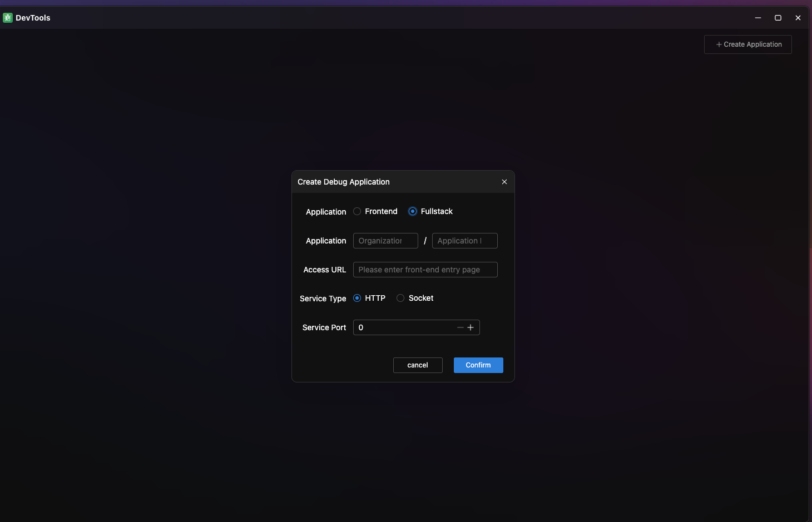Click the plus icon on Create Application
The width and height of the screenshot is (812, 522).
point(718,44)
